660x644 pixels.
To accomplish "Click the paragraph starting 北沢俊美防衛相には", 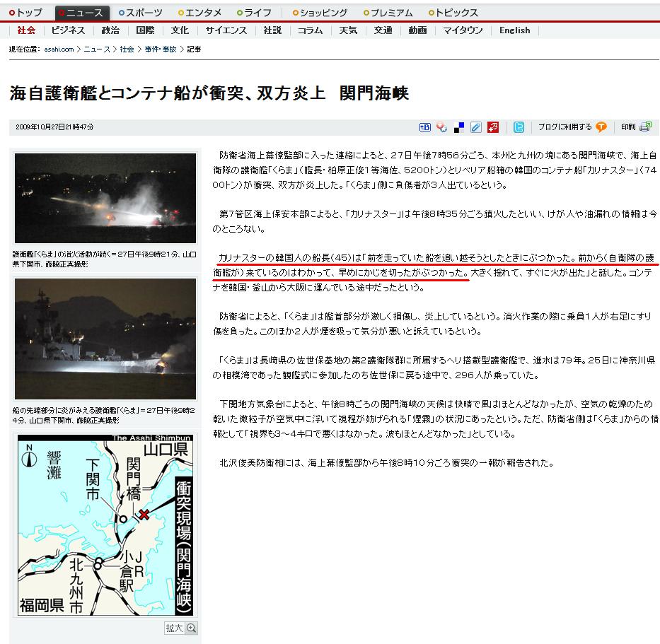I will [x=386, y=463].
